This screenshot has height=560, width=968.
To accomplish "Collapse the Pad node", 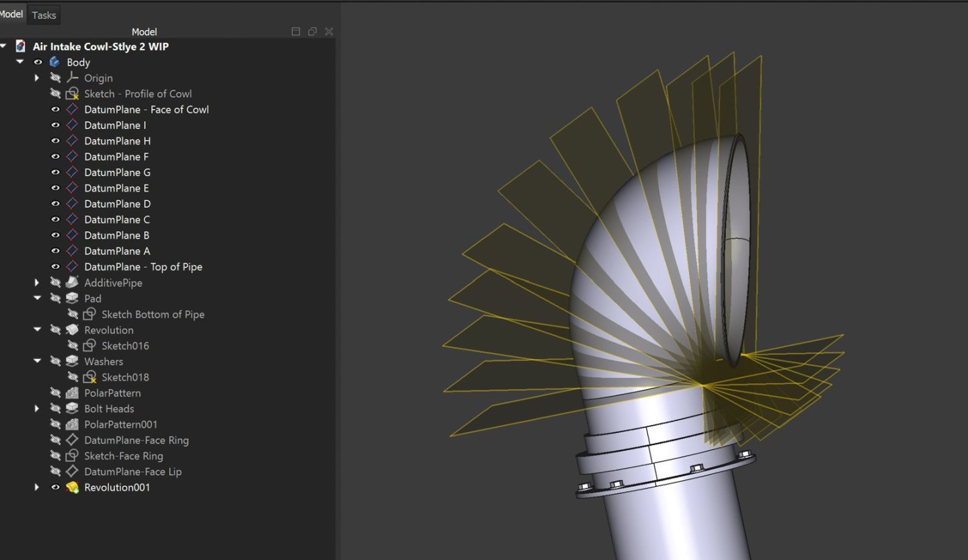I will (38, 298).
